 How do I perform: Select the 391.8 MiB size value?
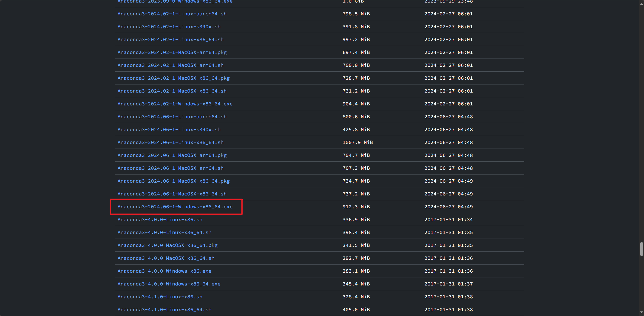click(356, 27)
